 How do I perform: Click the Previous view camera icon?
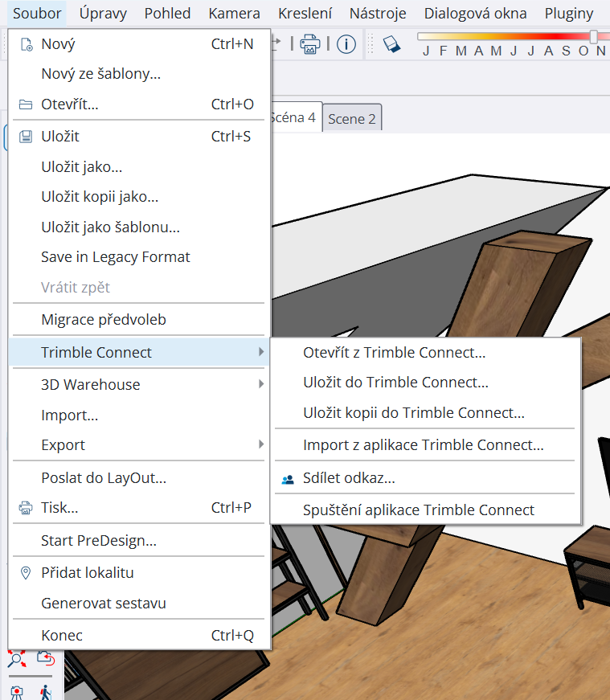(x=46, y=661)
